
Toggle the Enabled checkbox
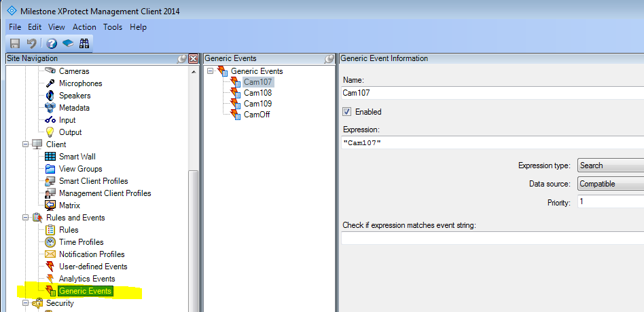pyautogui.click(x=347, y=111)
